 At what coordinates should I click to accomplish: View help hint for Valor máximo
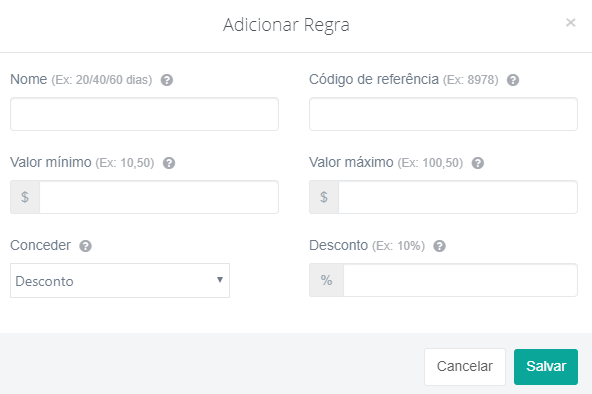click(x=478, y=163)
